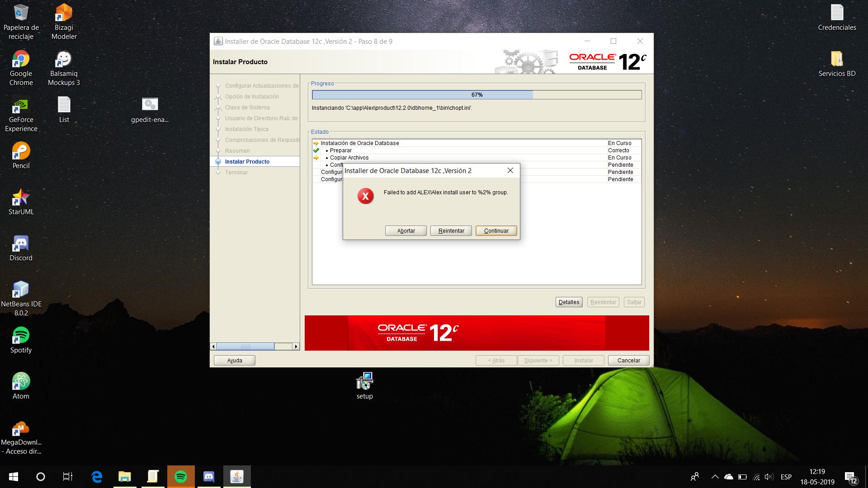The height and width of the screenshot is (488, 868).
Task: Select the Instalación Típica step
Action: point(246,129)
